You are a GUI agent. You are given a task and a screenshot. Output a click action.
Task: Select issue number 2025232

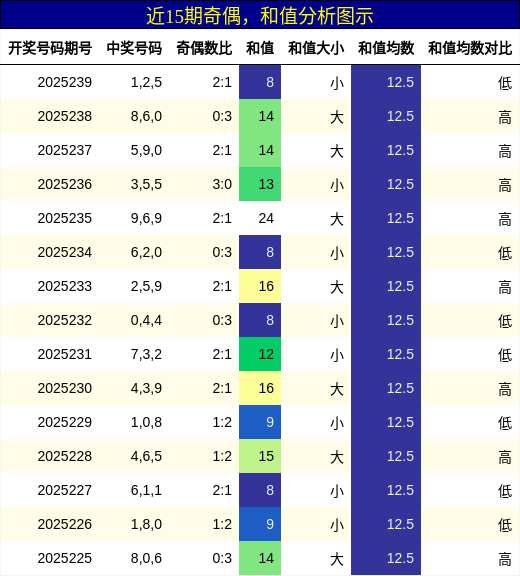tap(65, 320)
